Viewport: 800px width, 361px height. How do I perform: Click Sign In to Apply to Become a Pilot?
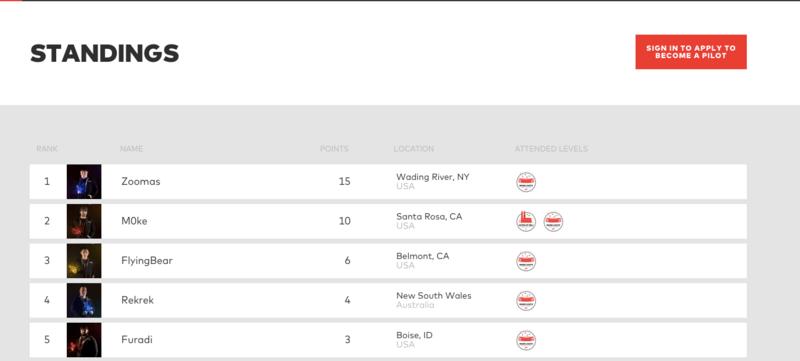pos(691,51)
